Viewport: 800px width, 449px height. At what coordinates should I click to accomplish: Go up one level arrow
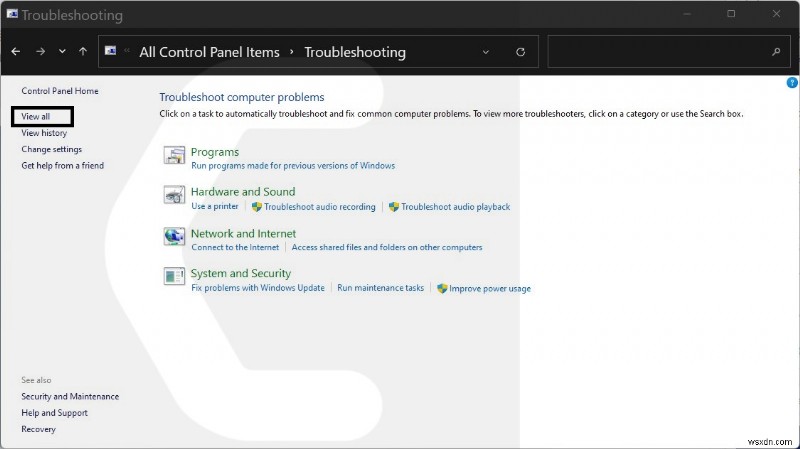pyautogui.click(x=83, y=52)
